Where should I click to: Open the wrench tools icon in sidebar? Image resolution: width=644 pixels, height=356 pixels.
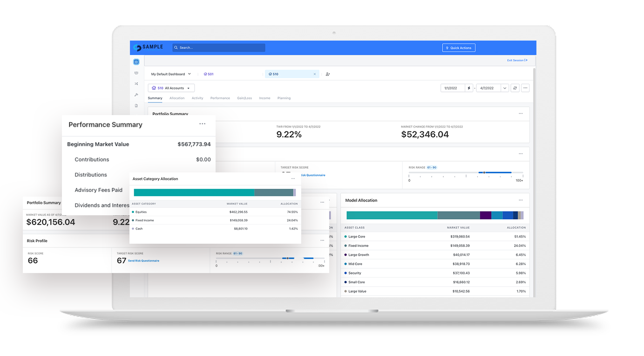(136, 95)
